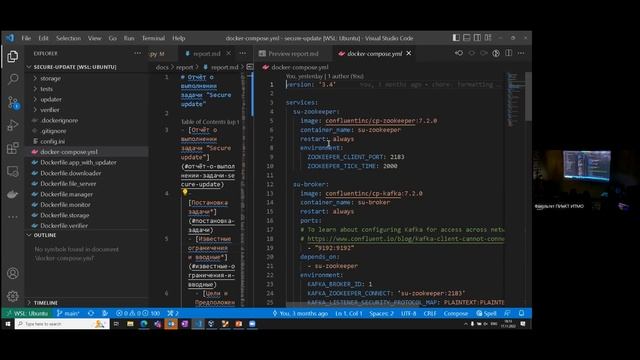Click customize layout button in title bar

pyautogui.click(x=488, y=38)
